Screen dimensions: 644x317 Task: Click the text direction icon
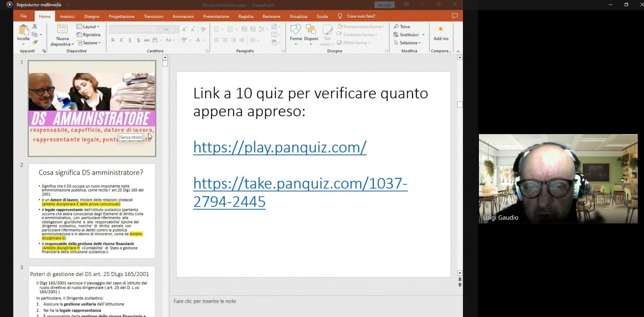[274, 26]
